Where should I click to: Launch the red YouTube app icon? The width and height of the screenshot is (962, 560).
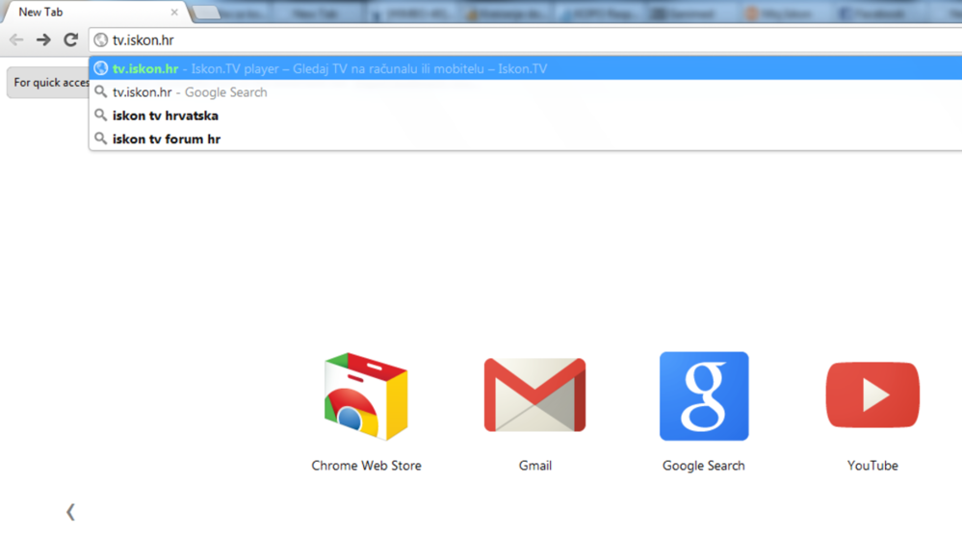pos(872,395)
